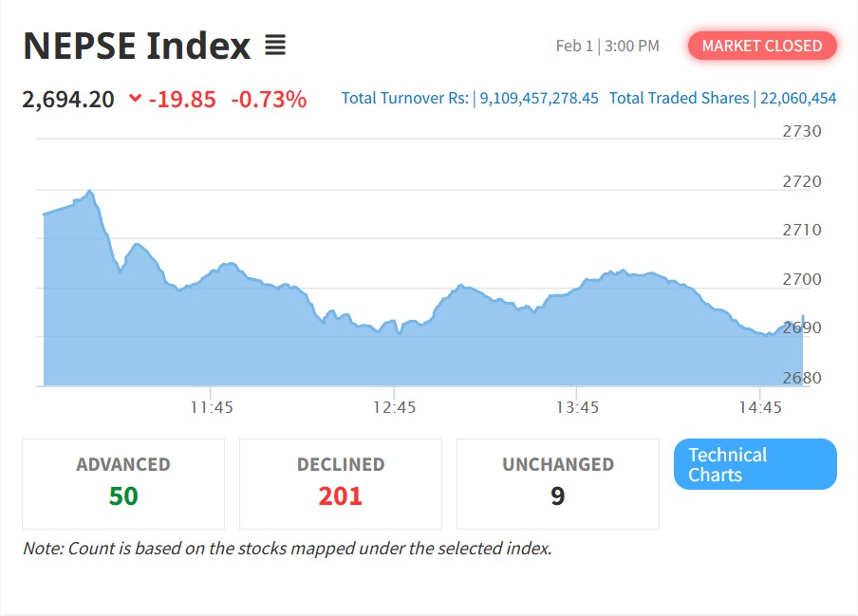Open the Technical Charts button

(x=755, y=464)
